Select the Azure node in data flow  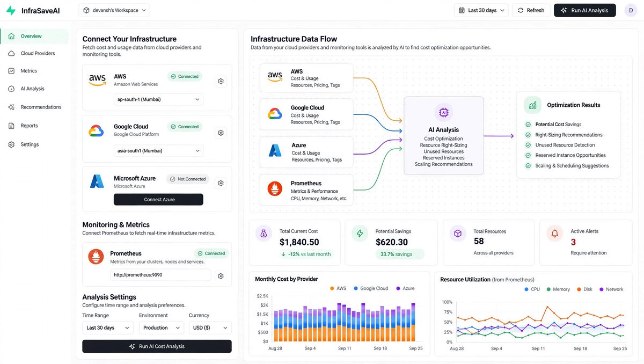click(306, 152)
